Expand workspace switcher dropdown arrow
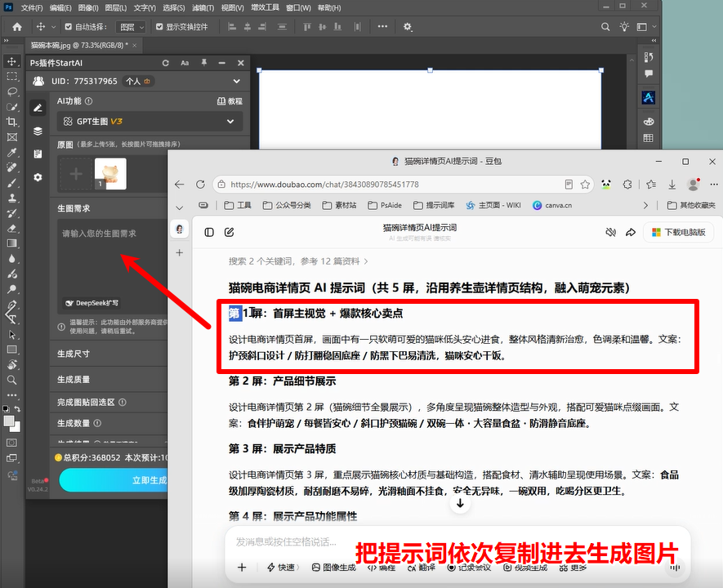This screenshot has width=723, height=588. tap(654, 27)
